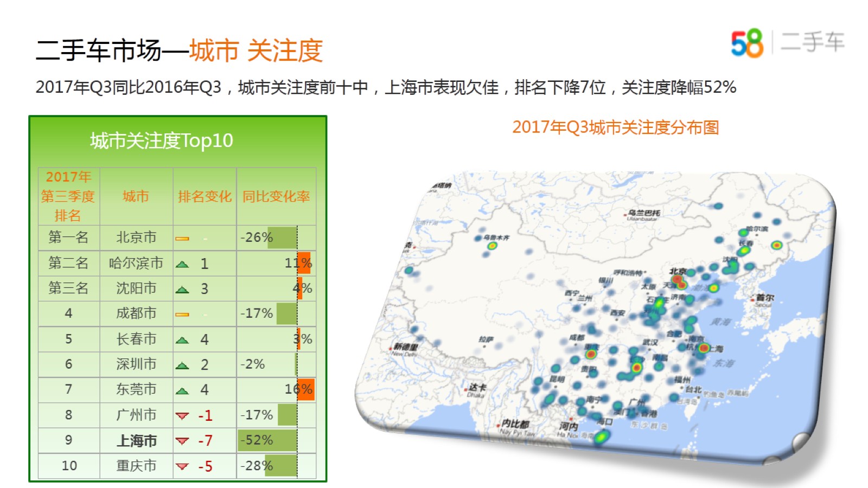Select the 城市关注度Top10 table title
The width and height of the screenshot is (868, 488).
162,141
